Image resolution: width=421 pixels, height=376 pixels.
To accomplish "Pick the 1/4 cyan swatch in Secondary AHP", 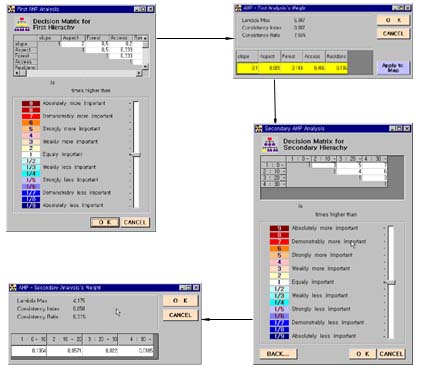I will click(x=279, y=302).
